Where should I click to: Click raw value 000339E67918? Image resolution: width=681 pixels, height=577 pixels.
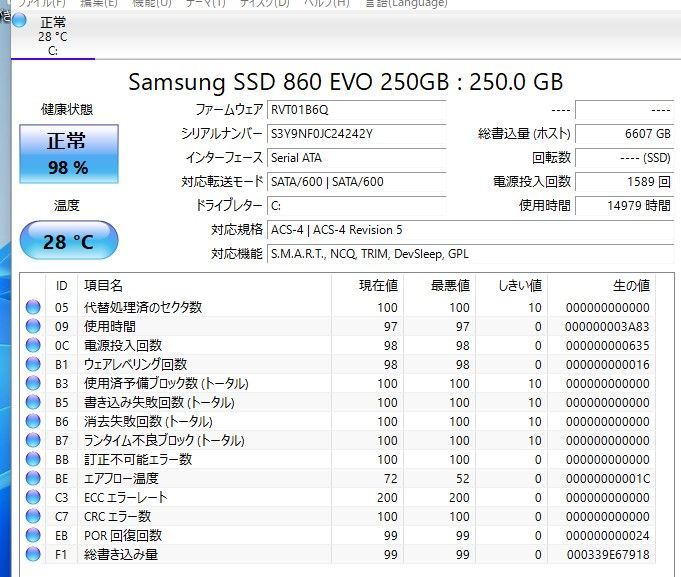point(608,554)
